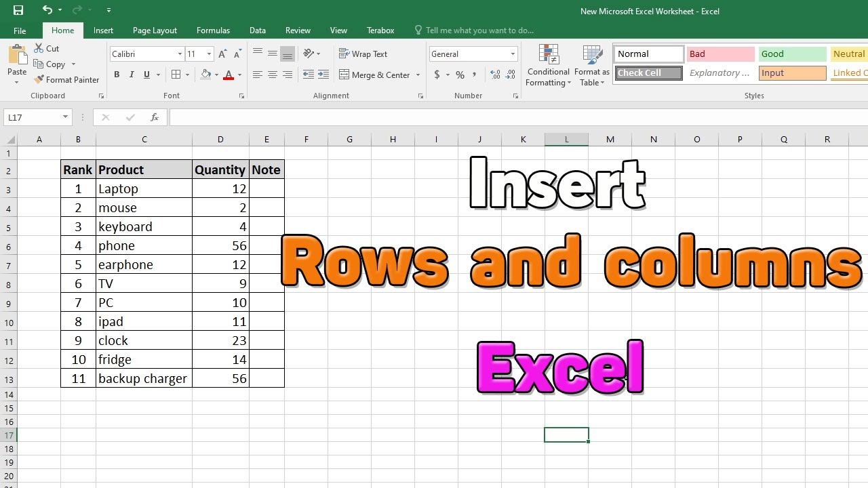Toggle Italic formatting
This screenshot has height=488, width=868.
tap(132, 75)
